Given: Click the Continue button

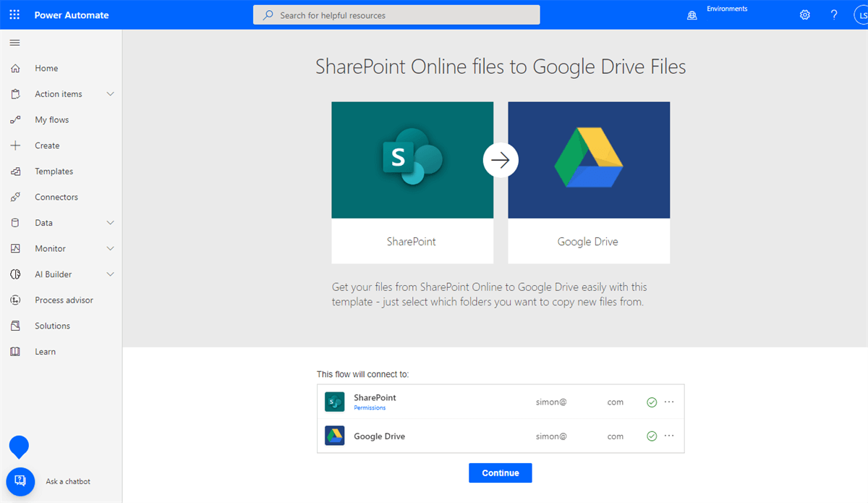Looking at the screenshot, I should click(x=501, y=473).
